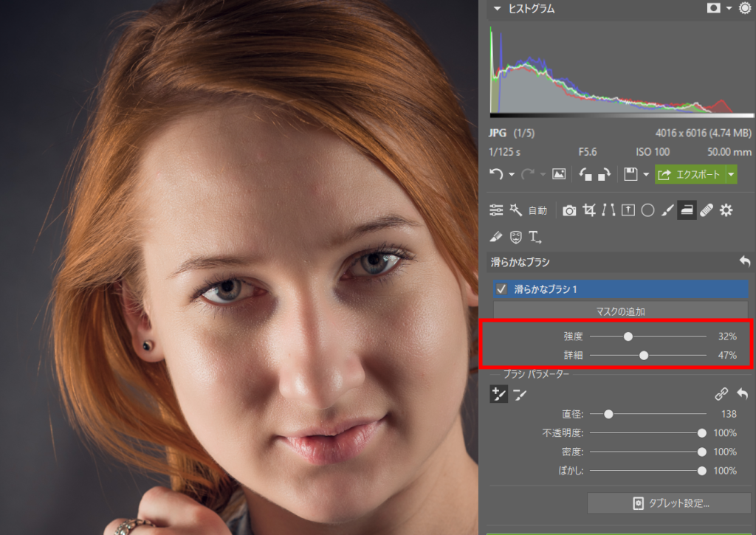
Task: Click the ISO 100 value text
Action: [x=653, y=152]
